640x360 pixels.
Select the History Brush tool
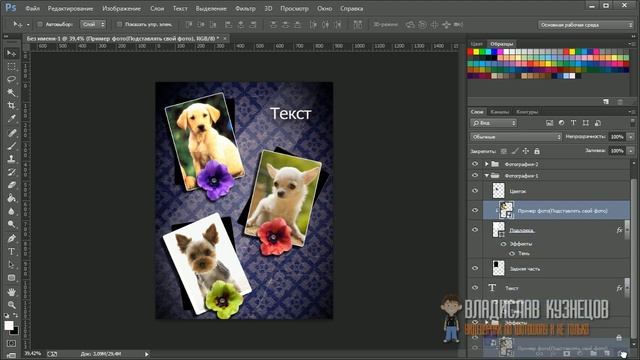[x=11, y=172]
